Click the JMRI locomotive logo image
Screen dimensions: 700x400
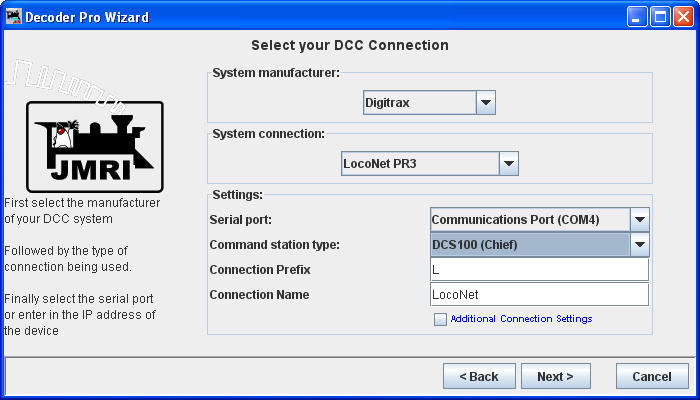click(x=94, y=147)
